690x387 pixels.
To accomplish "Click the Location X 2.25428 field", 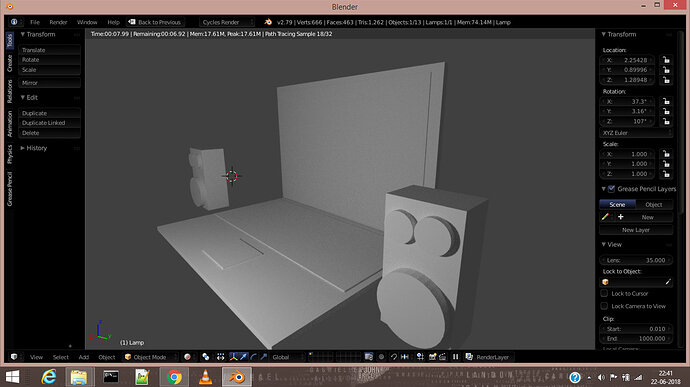I will coord(627,60).
